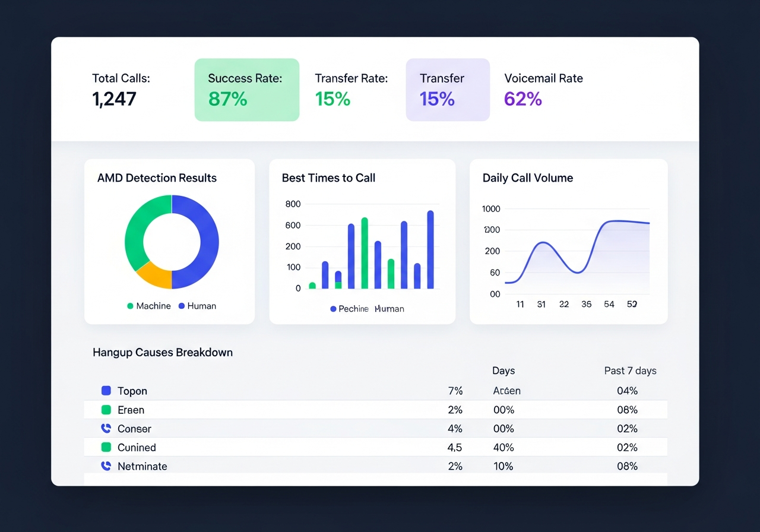The height and width of the screenshot is (532, 760).
Task: Click the phone icon beside Conser
Action: 106,428
